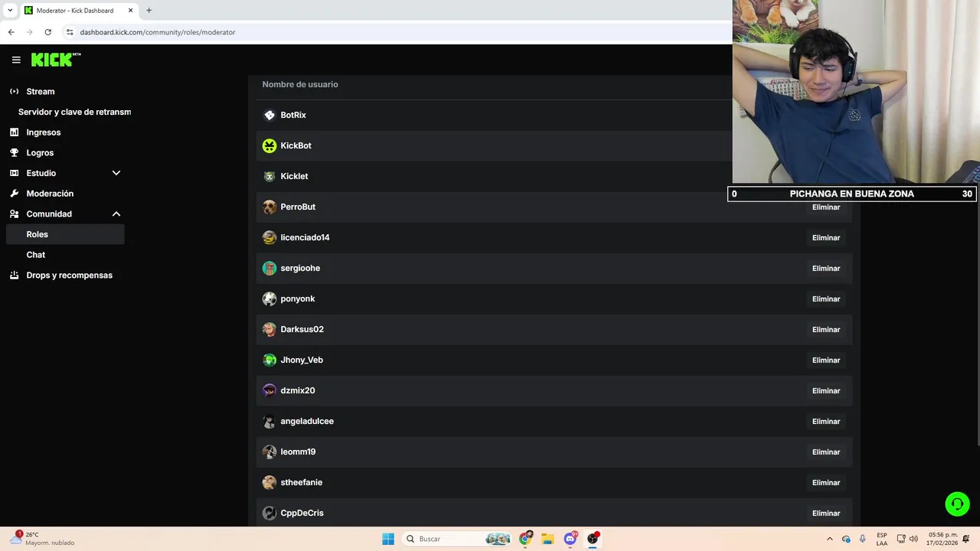Click the taskbar Buscar search box
980x551 pixels.
pos(457,539)
